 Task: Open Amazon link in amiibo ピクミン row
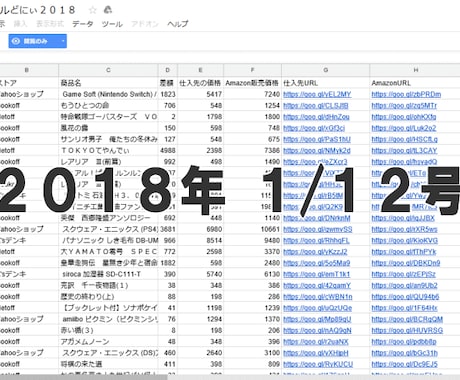pyautogui.click(x=407, y=319)
